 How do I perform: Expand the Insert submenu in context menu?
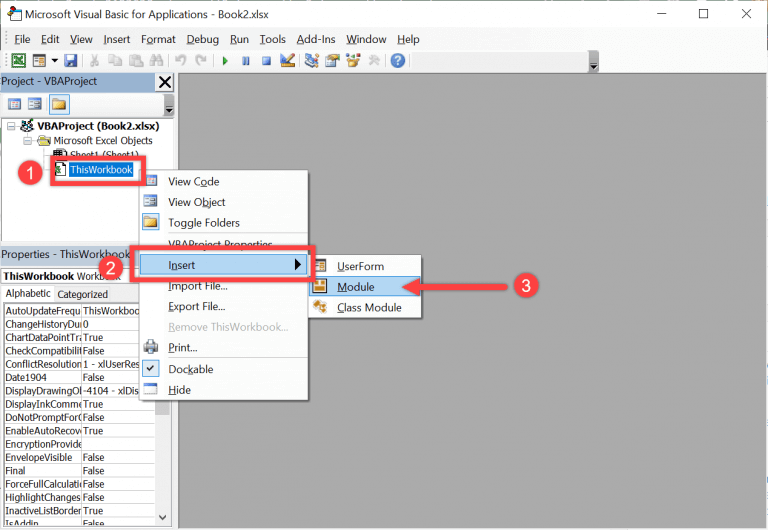click(x=224, y=265)
